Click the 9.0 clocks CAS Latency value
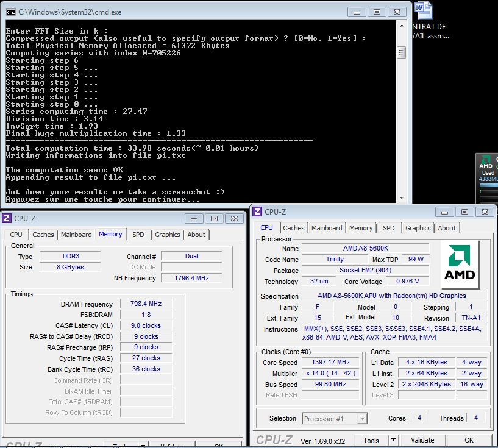Screen dimensions: 498x448 pos(146,325)
